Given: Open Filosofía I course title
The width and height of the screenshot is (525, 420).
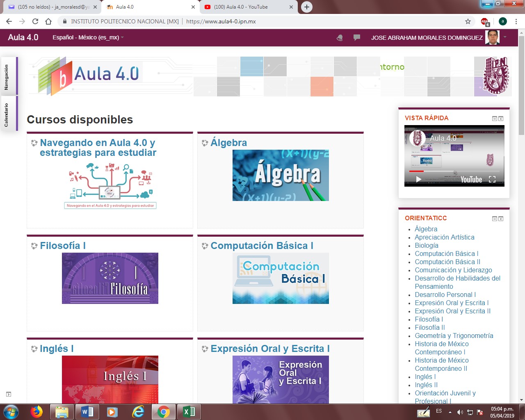Looking at the screenshot, I should point(63,246).
